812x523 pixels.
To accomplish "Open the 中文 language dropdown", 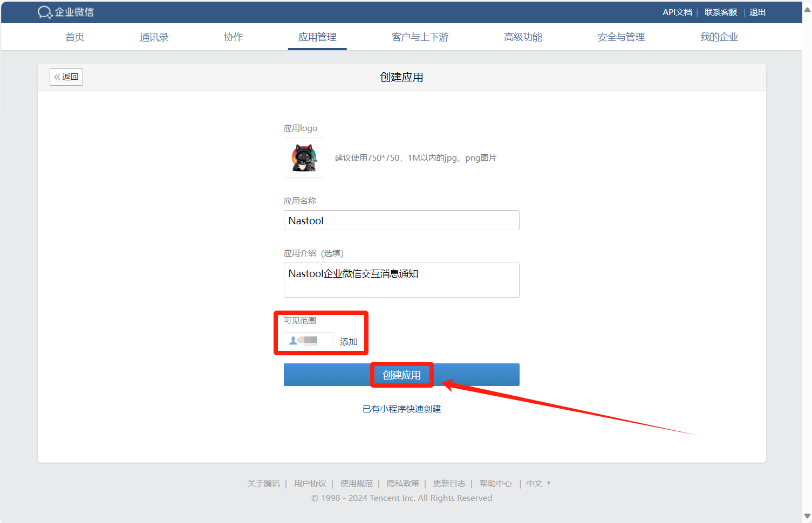I will 538,484.
